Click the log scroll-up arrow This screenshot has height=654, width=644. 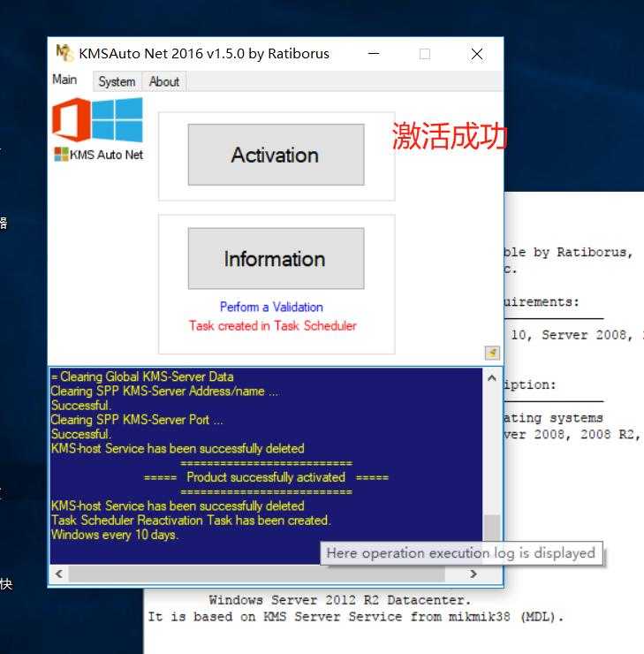[492, 378]
